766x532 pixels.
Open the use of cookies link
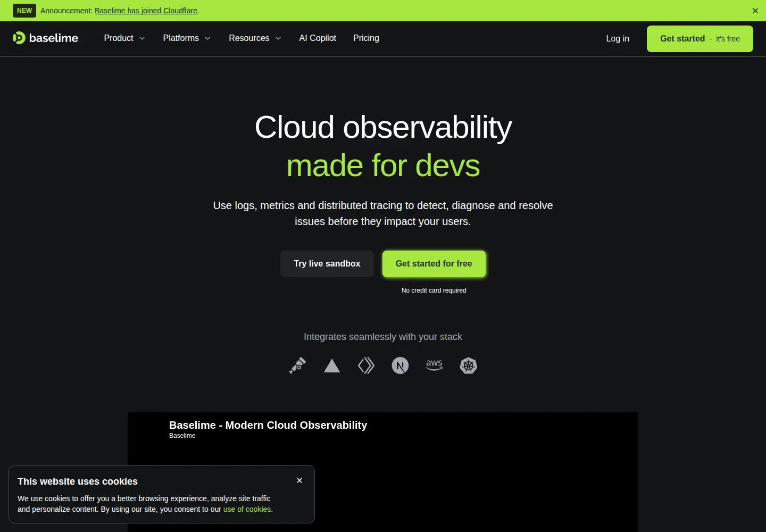point(247,509)
